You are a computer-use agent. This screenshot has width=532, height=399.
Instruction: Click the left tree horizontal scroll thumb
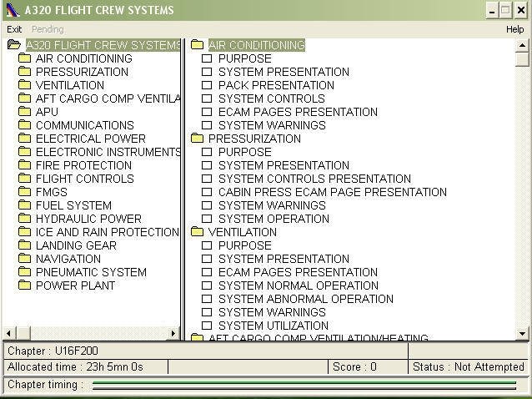[23, 333]
